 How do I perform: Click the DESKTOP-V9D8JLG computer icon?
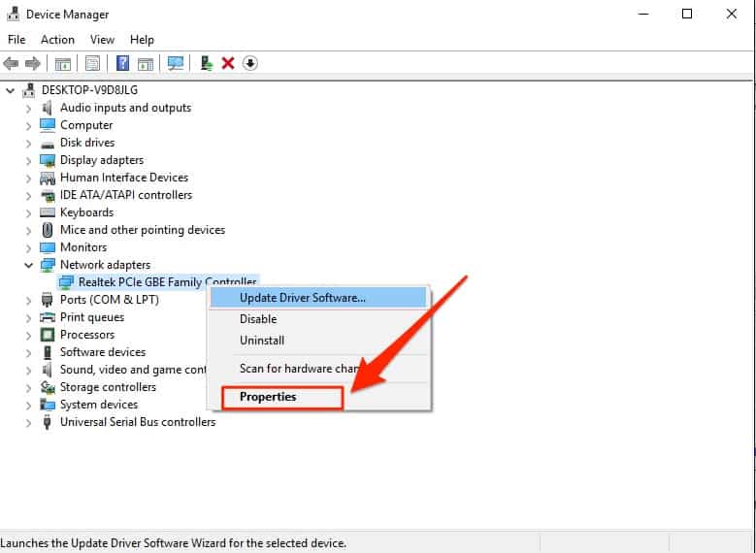tap(29, 90)
